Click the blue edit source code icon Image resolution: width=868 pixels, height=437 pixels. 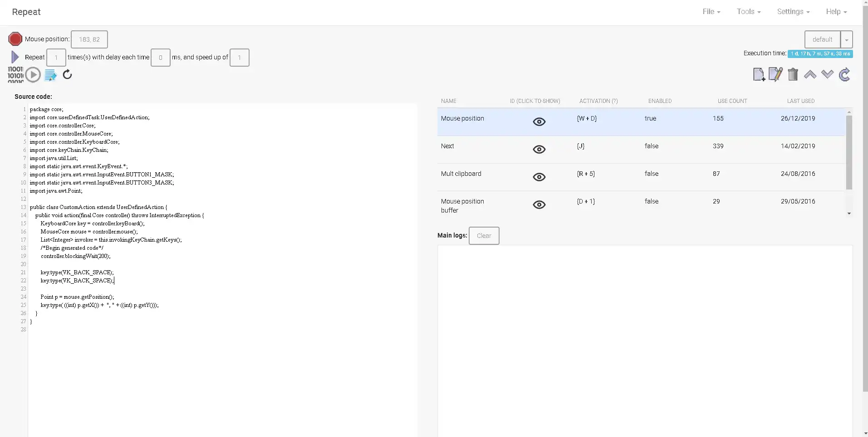50,75
